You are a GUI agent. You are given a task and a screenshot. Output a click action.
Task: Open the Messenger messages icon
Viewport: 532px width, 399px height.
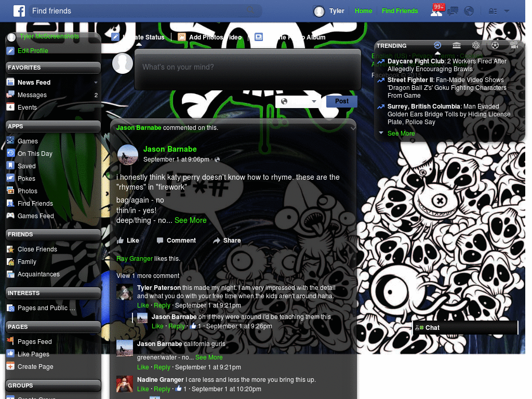pos(453,11)
